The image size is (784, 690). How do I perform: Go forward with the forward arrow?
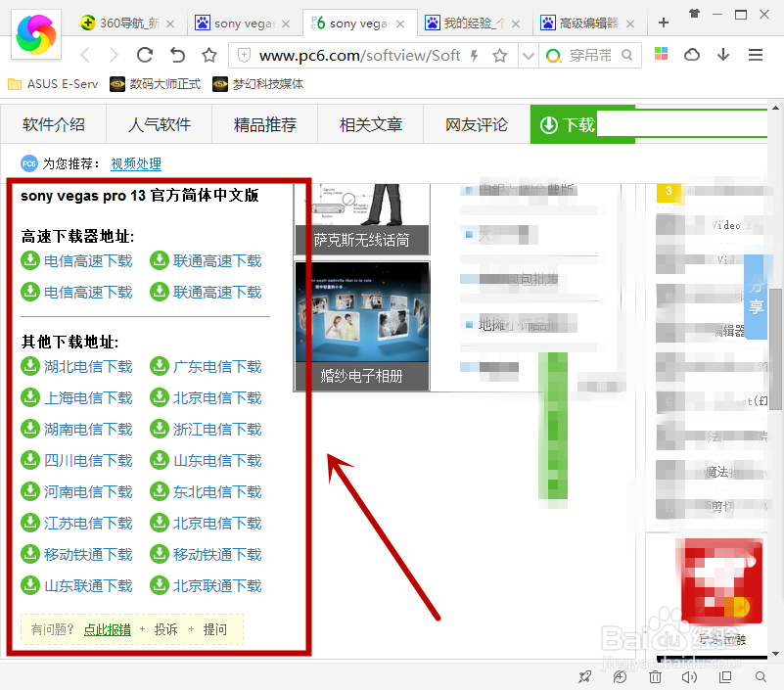[114, 55]
